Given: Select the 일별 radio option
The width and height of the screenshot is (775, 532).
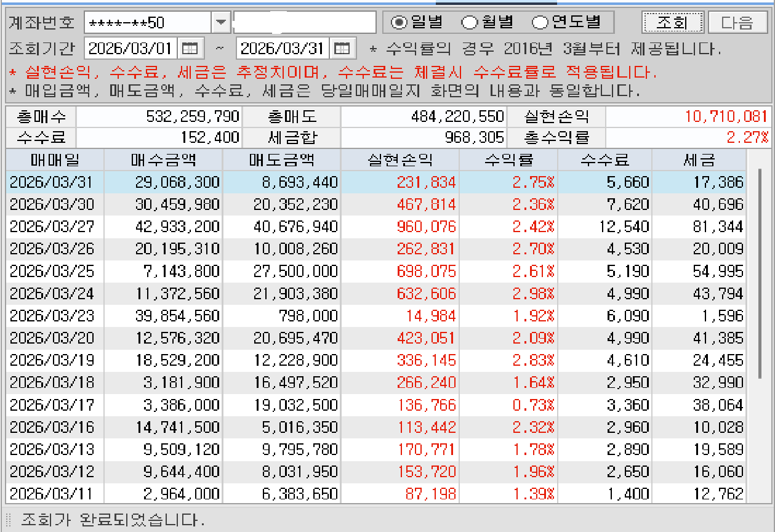Looking at the screenshot, I should click(x=400, y=23).
